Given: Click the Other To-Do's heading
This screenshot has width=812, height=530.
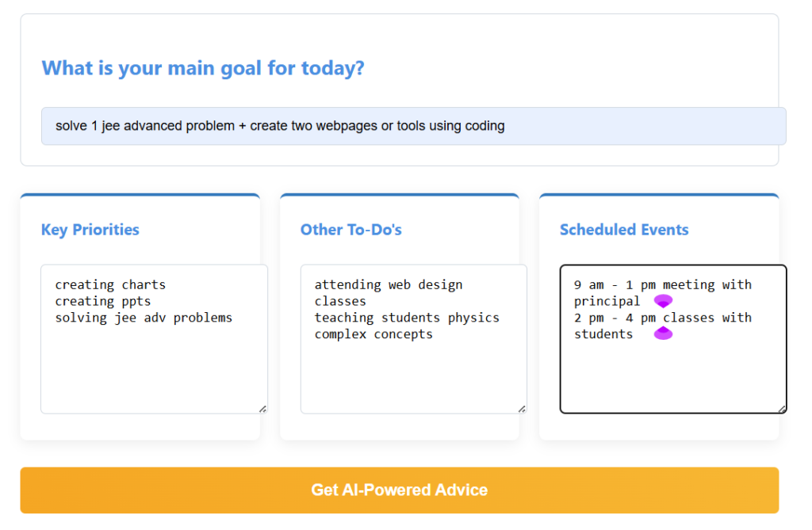Looking at the screenshot, I should [x=351, y=230].
